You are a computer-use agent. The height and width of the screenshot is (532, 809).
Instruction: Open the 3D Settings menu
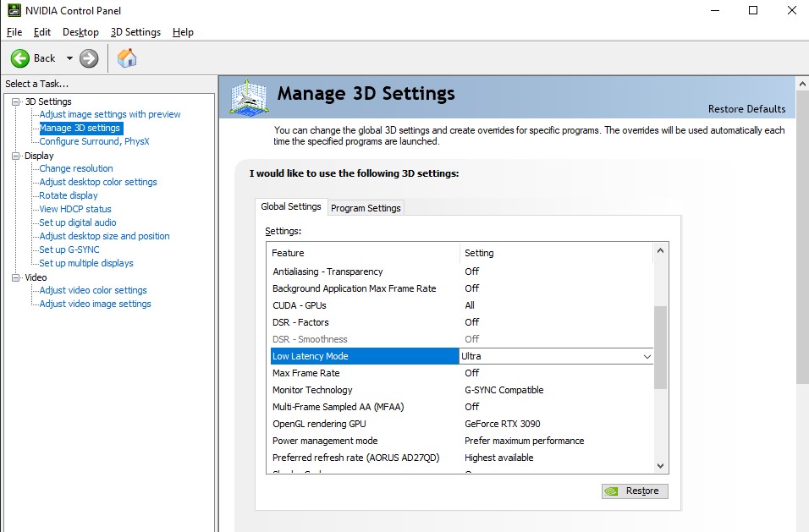click(x=135, y=32)
